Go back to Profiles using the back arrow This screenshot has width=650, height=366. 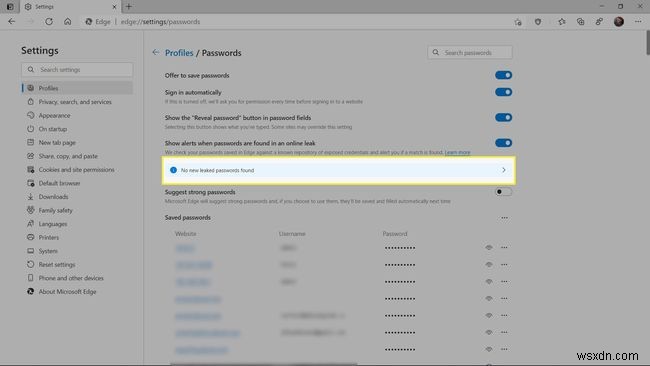[x=155, y=52]
